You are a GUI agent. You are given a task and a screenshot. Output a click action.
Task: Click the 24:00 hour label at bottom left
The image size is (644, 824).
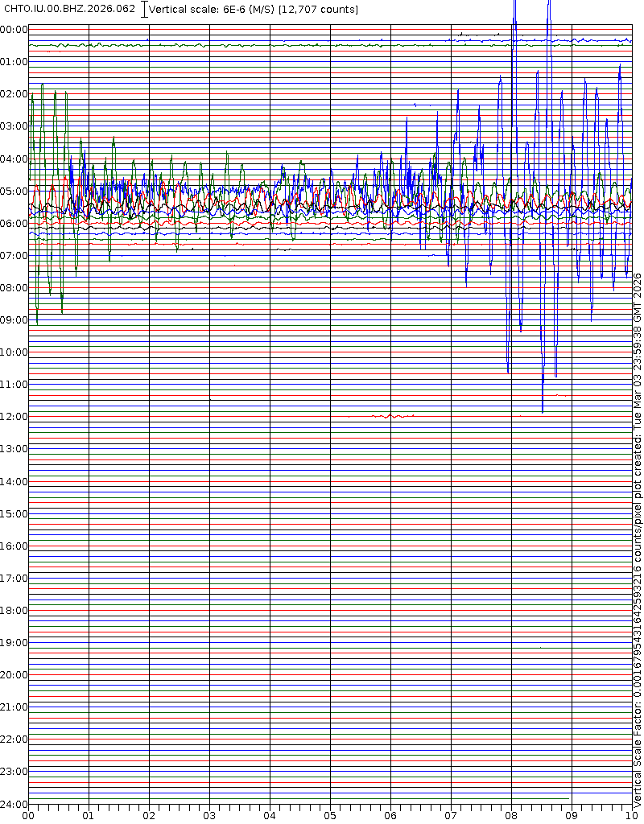pos(14,805)
